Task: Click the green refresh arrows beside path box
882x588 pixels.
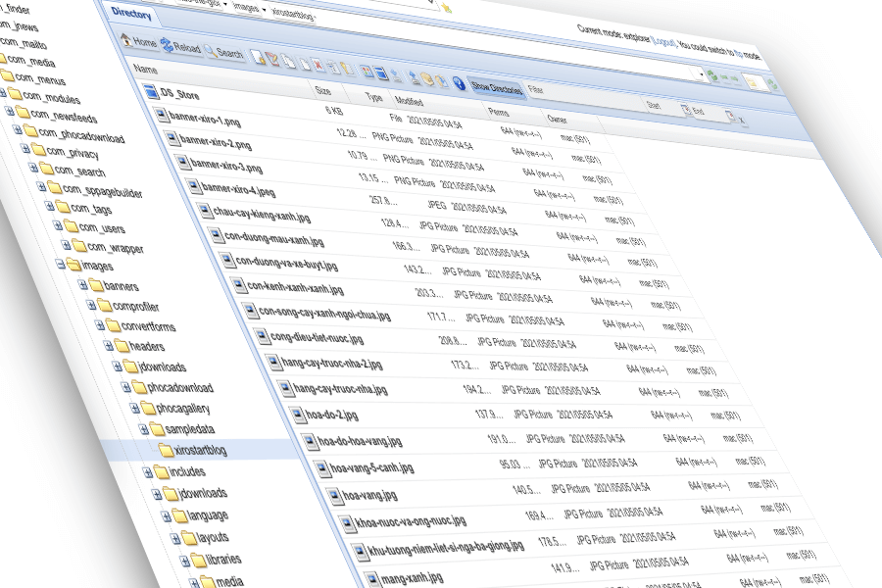Action: (x=712, y=75)
